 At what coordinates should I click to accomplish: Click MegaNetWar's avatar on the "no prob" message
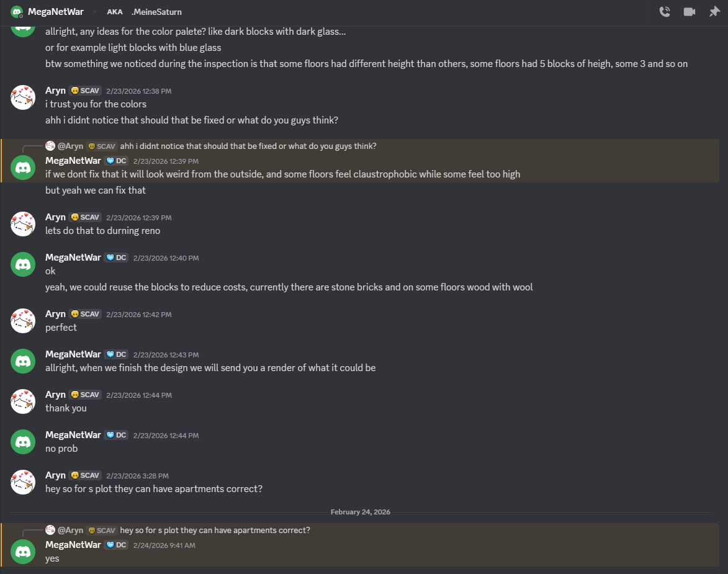click(x=23, y=442)
